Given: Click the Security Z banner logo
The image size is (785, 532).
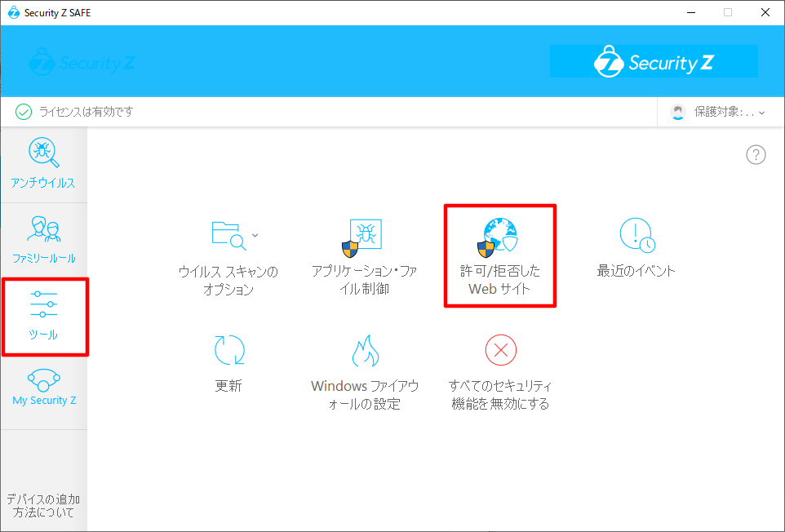Looking at the screenshot, I should tap(654, 62).
